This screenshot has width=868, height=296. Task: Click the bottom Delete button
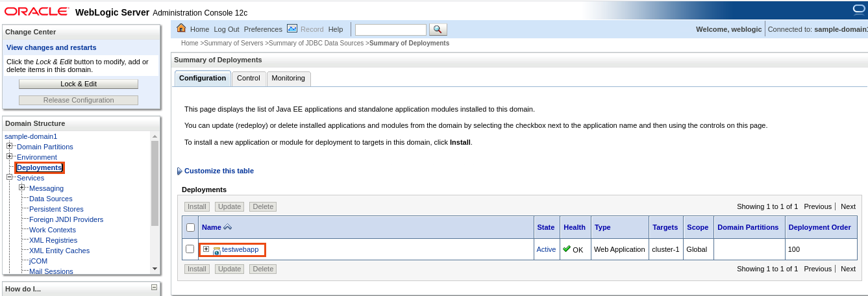[263, 269]
